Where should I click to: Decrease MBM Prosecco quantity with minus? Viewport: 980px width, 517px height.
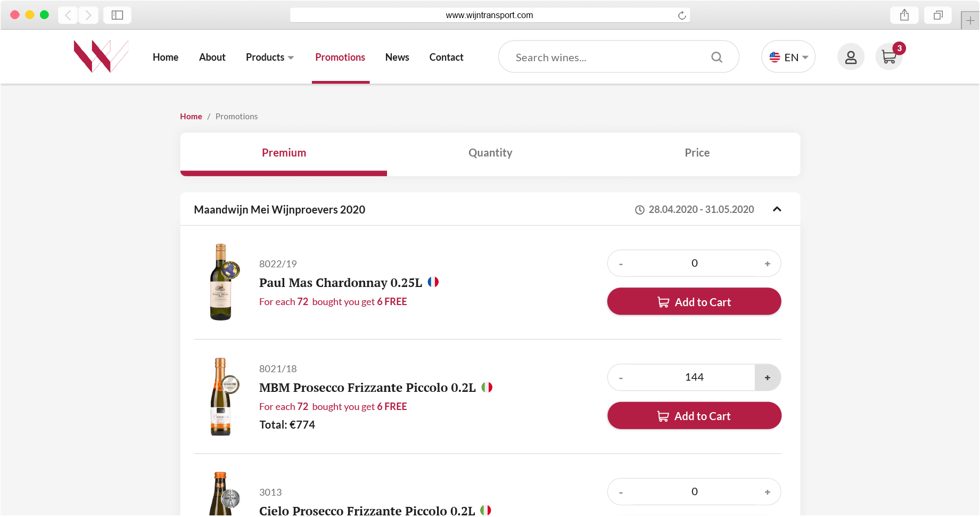[621, 378]
